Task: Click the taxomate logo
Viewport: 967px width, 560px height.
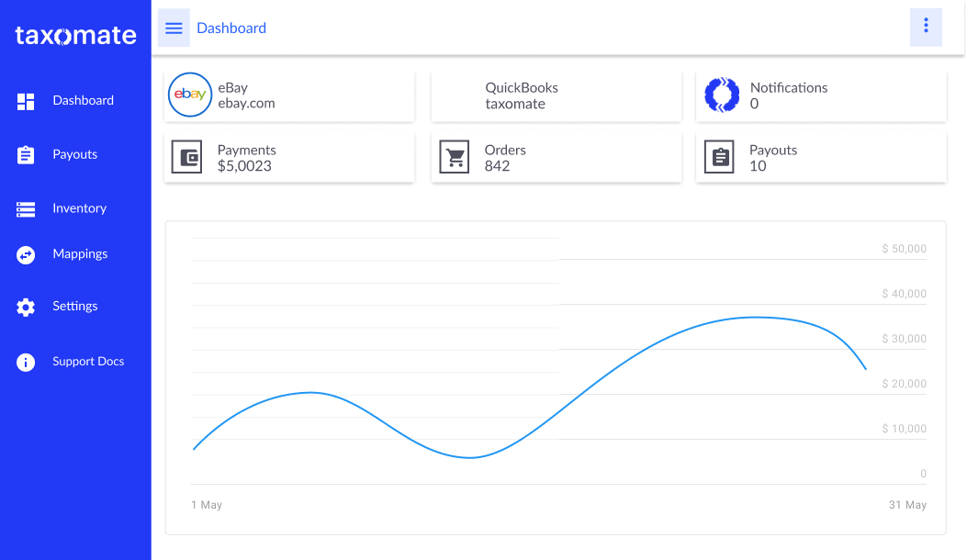Action: (75, 36)
